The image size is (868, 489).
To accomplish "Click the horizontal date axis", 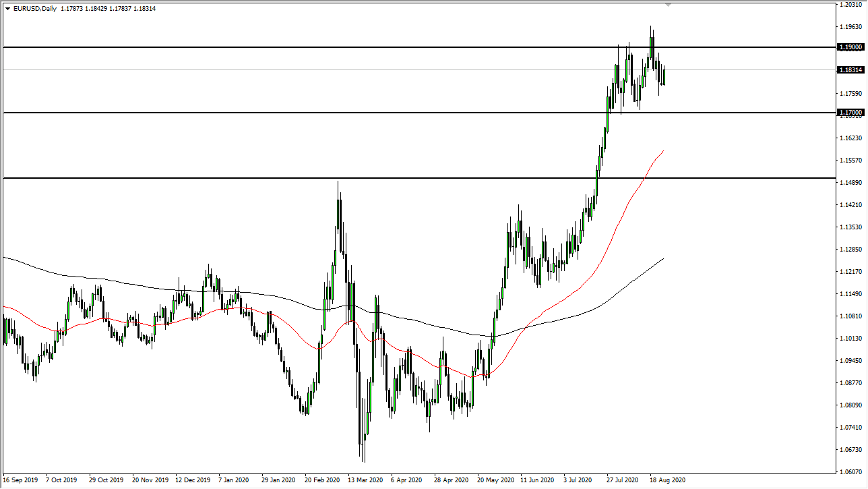I will [431, 480].
